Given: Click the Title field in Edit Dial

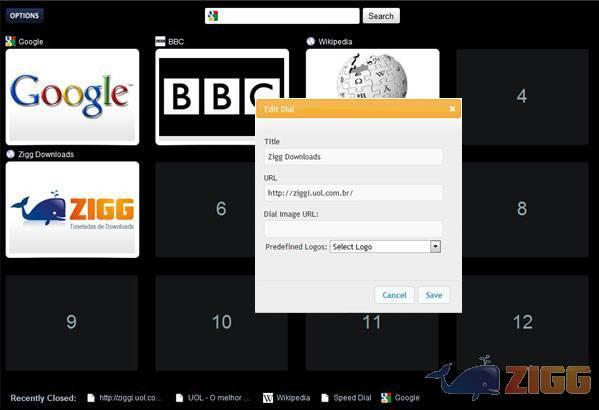Looking at the screenshot, I should (353, 157).
